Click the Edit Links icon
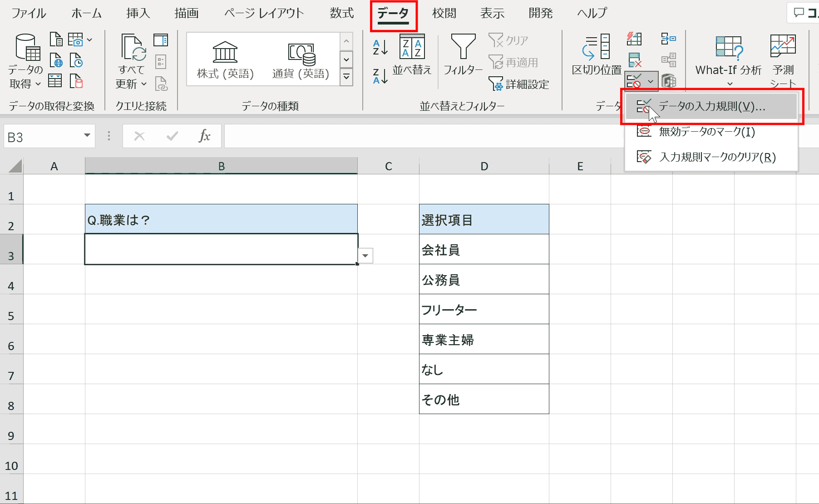 161,84
